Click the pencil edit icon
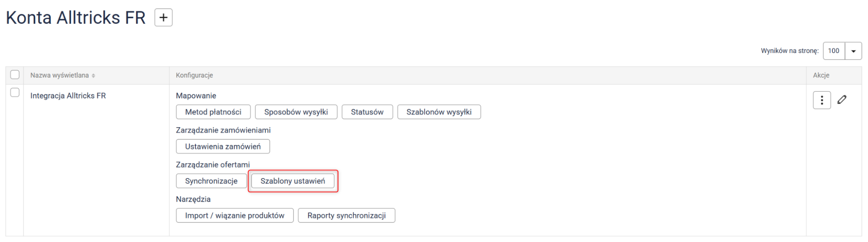Image resolution: width=868 pixels, height=242 pixels. (842, 100)
